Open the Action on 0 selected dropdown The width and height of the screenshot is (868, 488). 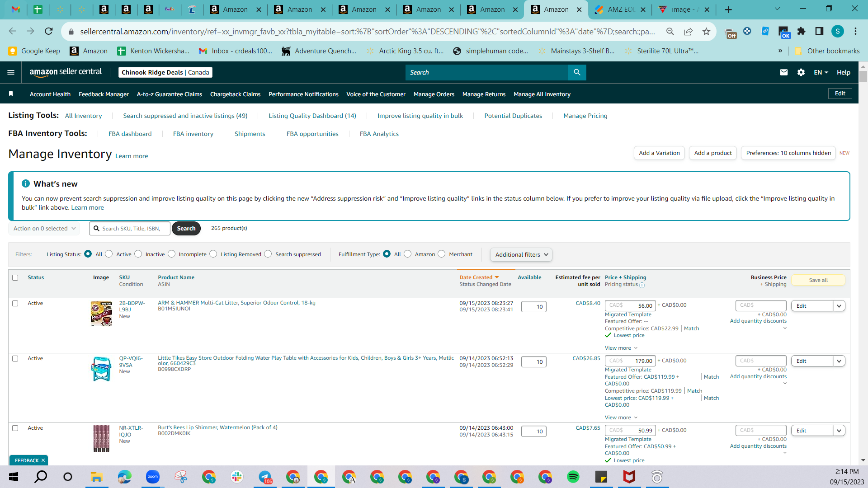click(44, 229)
